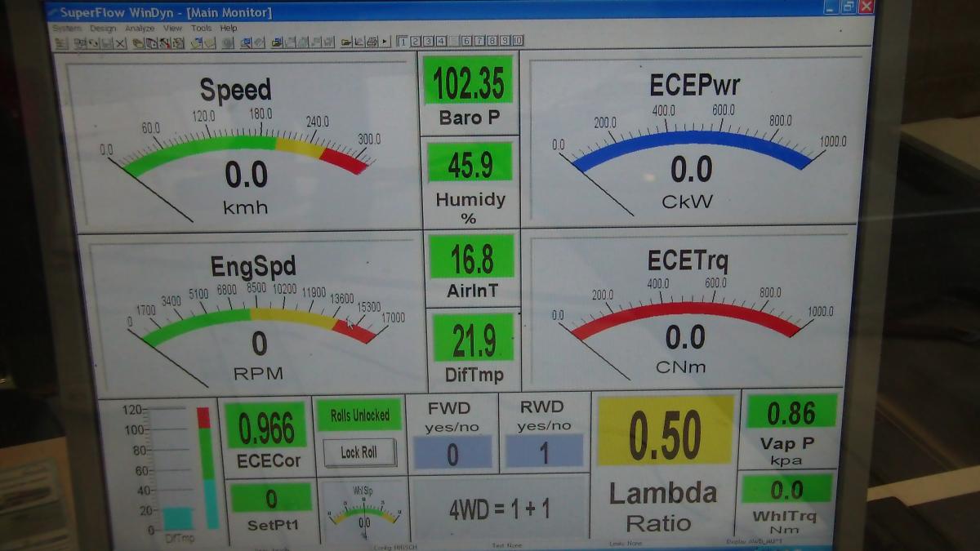The image size is (980, 551).
Task: Switch to screen 3 button
Action: pos(428,42)
